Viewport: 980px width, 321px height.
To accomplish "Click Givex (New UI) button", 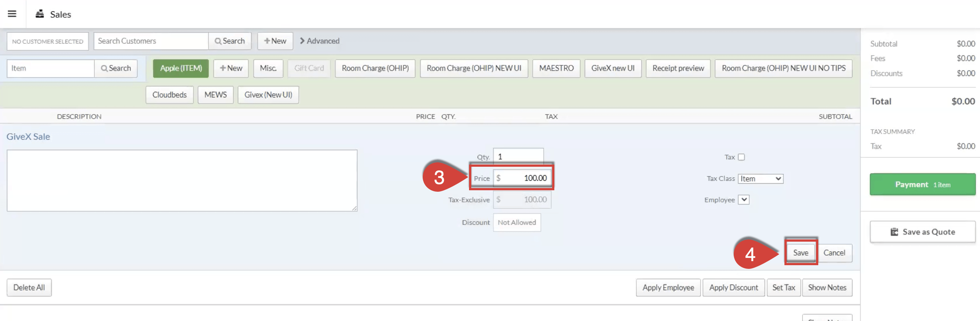I will pyautogui.click(x=268, y=95).
